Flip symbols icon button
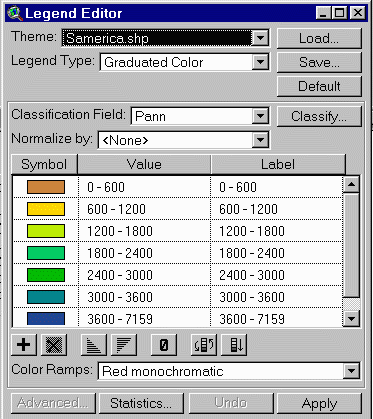The height and width of the screenshot is (419, 373). coord(204,345)
